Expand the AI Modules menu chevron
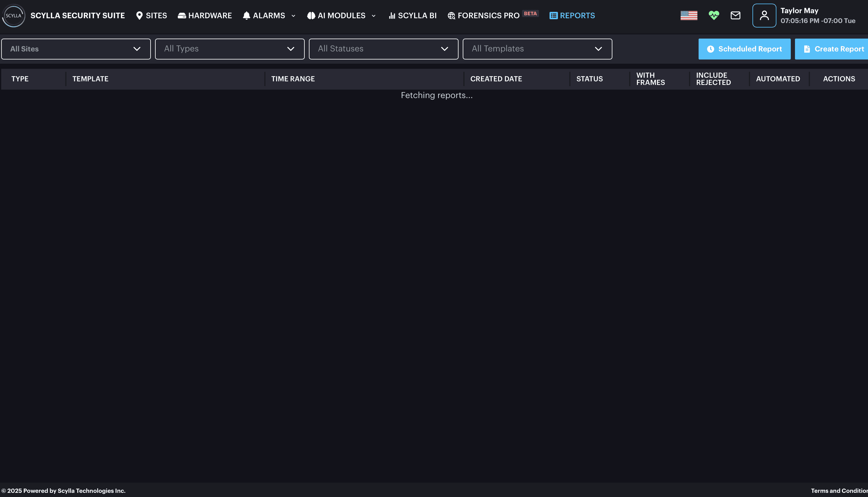The height and width of the screenshot is (497, 868). [x=373, y=16]
